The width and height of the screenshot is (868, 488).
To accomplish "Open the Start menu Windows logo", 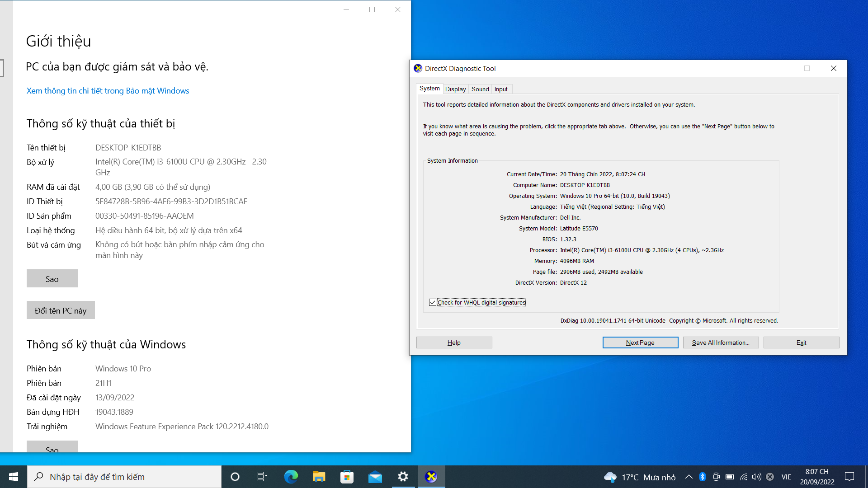I will (x=14, y=477).
